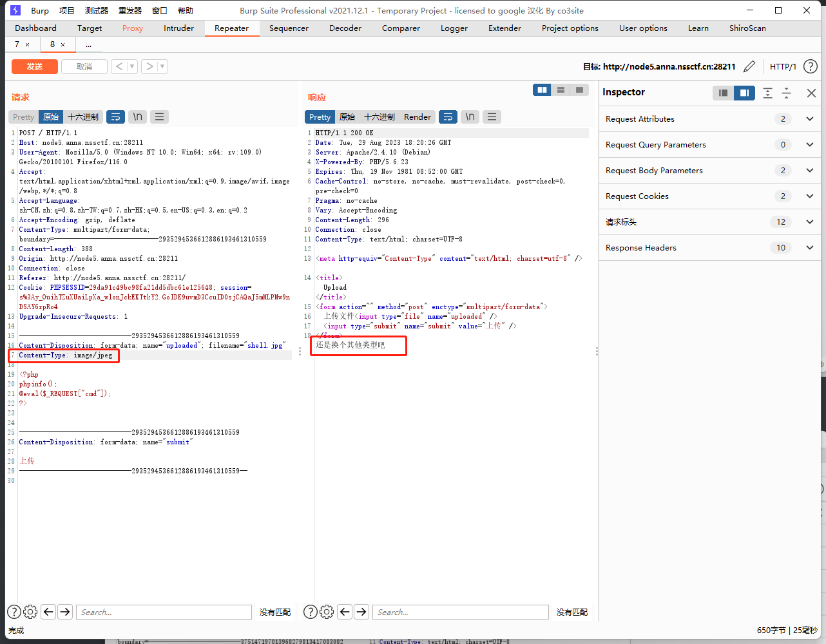Switch to the Decoder tab

345,28
